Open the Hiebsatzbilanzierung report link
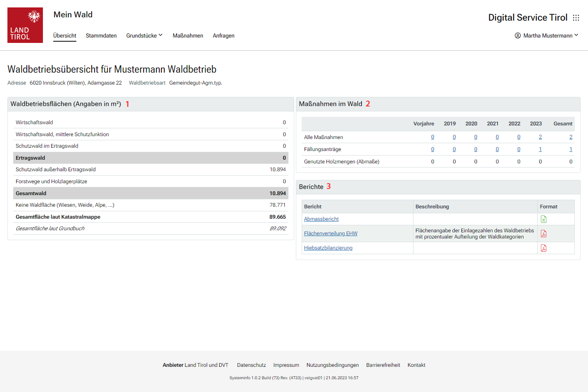 (x=328, y=248)
